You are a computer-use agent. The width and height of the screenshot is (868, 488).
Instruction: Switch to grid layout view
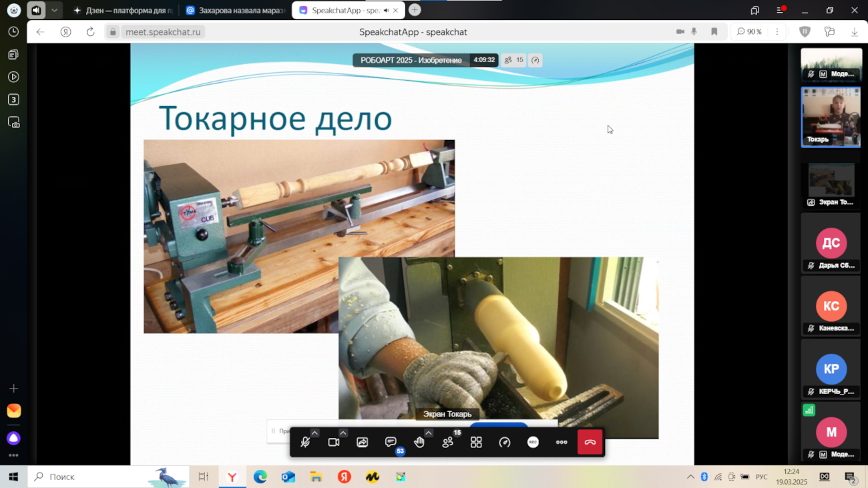(x=476, y=443)
